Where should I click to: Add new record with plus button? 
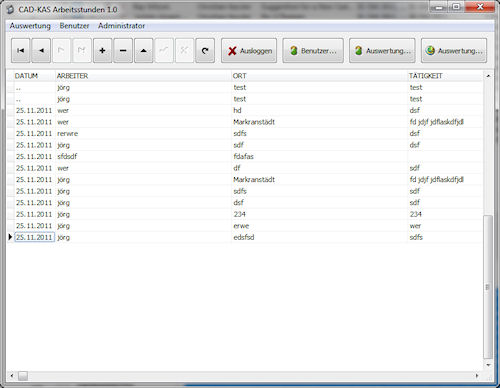click(x=103, y=51)
